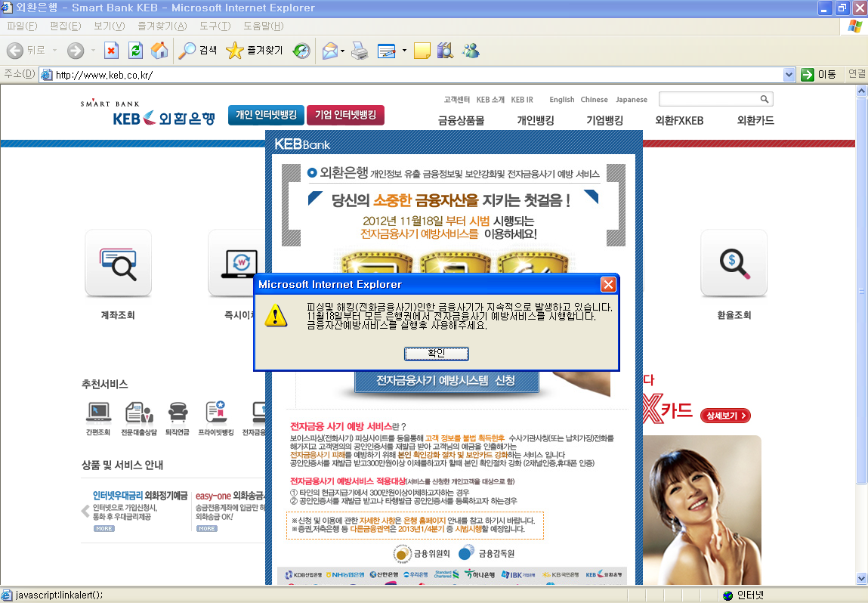Open the 고객센터 link
The width and height of the screenshot is (868, 603).
457,100
